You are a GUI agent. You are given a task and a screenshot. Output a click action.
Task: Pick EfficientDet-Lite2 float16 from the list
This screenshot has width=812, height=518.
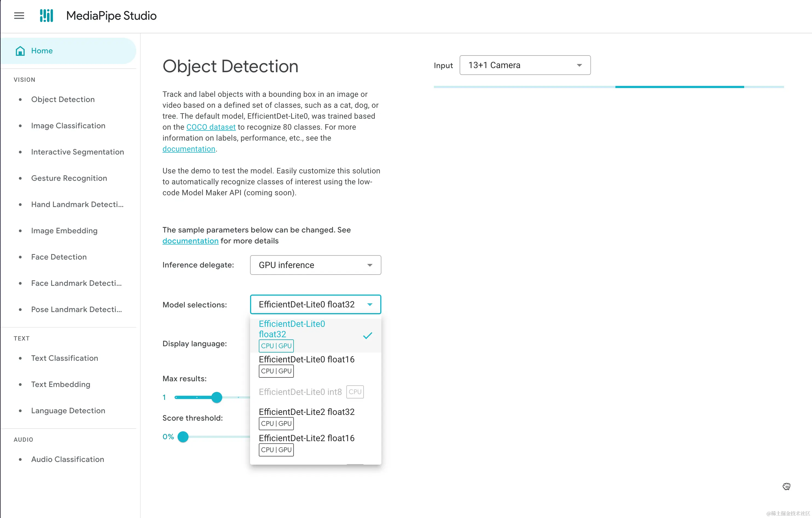click(x=306, y=438)
